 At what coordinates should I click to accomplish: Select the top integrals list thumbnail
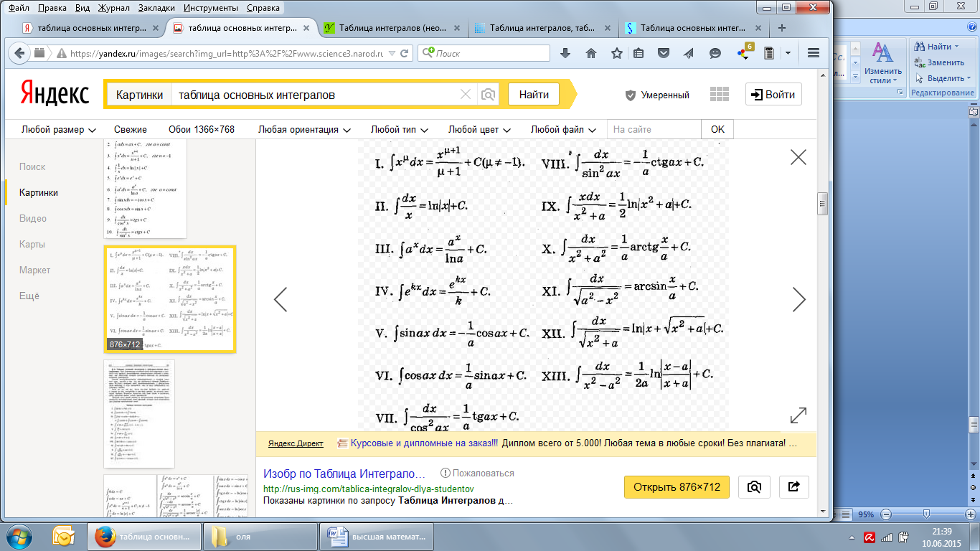145,189
